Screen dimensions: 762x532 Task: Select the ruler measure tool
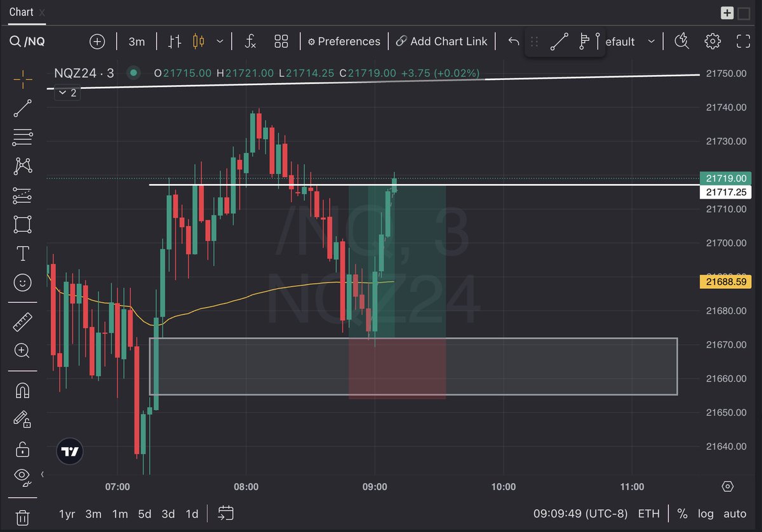[x=23, y=322]
